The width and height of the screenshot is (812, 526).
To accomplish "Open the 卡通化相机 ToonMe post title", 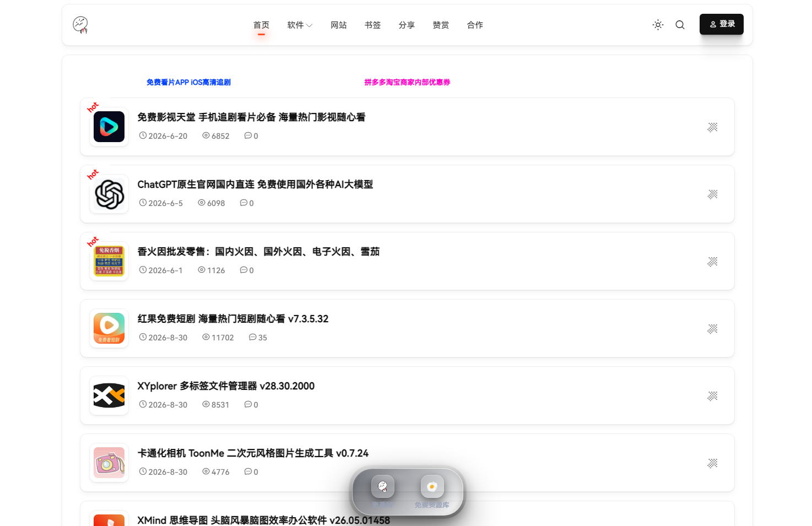I will pos(253,453).
